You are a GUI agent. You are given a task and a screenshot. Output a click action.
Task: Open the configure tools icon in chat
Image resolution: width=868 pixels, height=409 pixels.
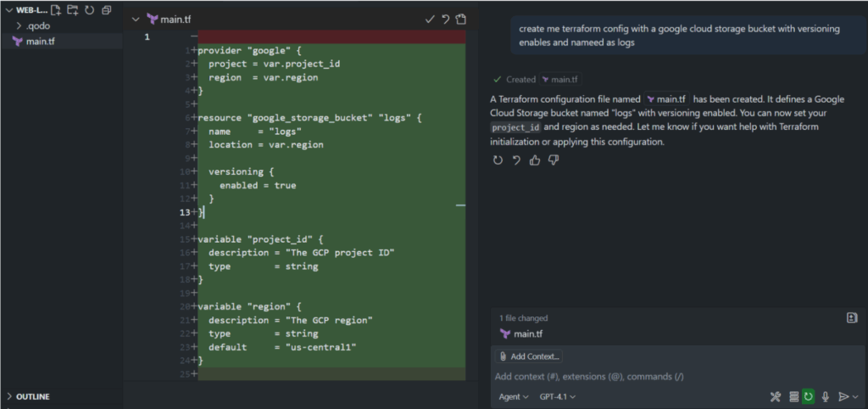(775, 396)
